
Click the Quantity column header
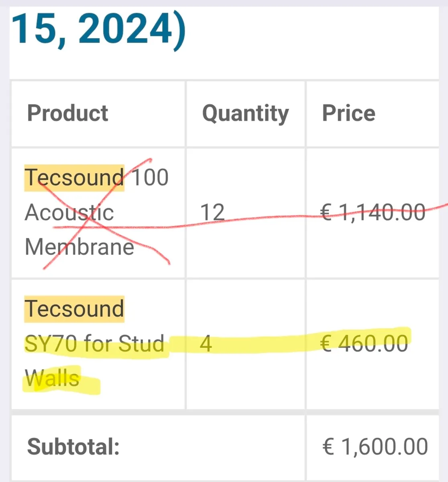pos(245,113)
